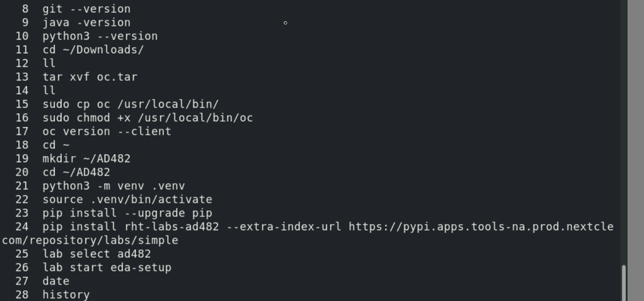
Task: Click the 'java -version' command text
Action: (86, 23)
